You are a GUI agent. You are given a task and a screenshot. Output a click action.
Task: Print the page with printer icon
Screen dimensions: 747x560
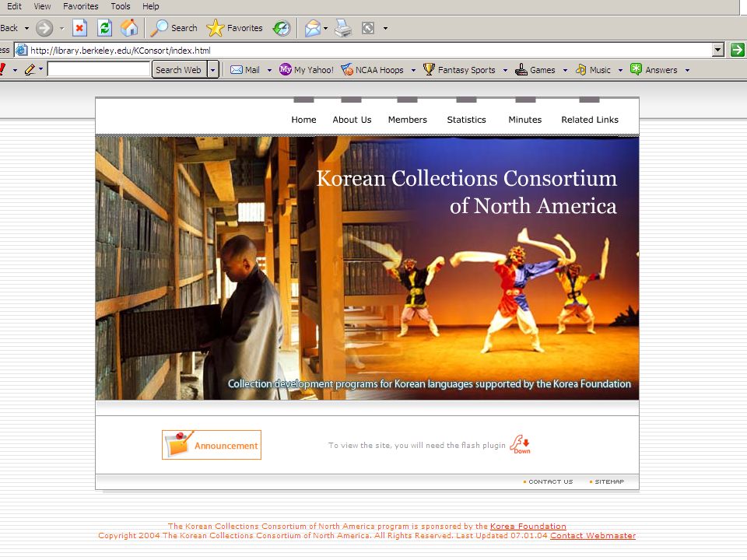pyautogui.click(x=343, y=28)
